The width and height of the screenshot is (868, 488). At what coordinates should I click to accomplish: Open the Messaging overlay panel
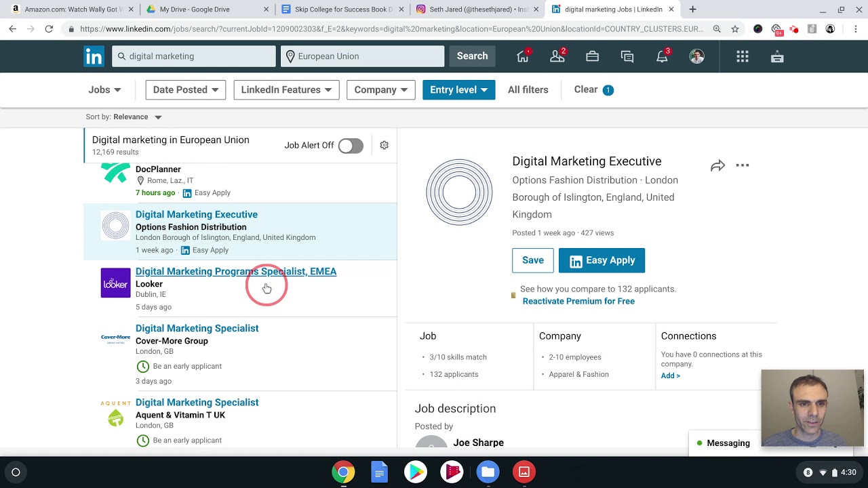click(723, 443)
